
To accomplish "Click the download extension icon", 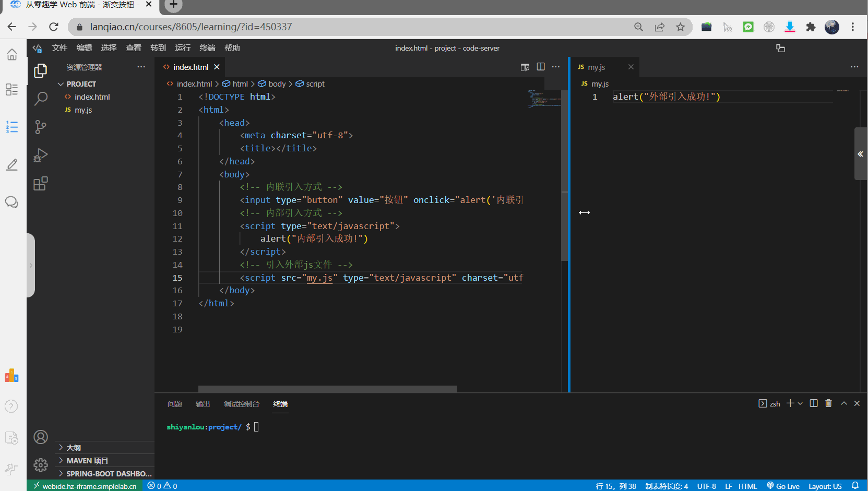I will 790,27.
